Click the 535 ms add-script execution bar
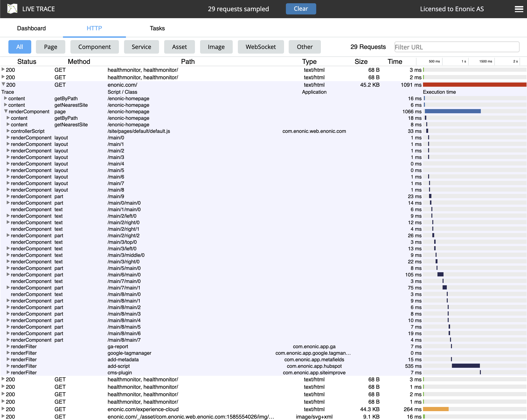 (x=466, y=366)
